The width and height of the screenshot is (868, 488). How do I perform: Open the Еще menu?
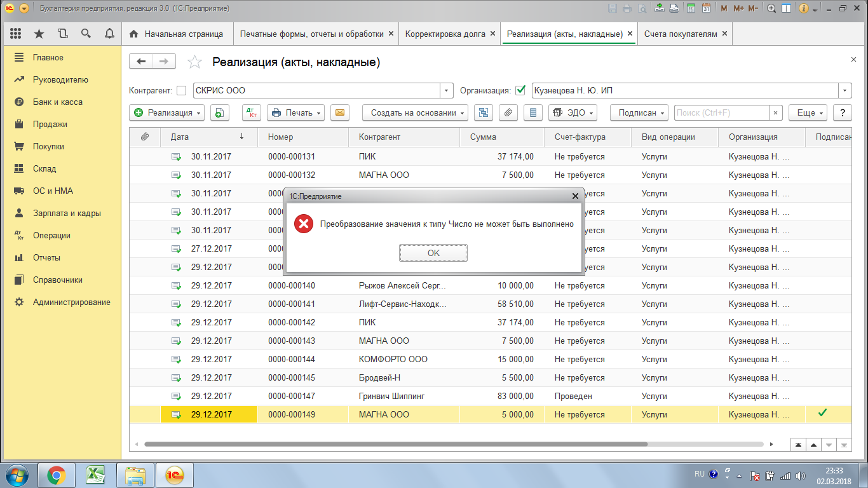click(x=808, y=112)
